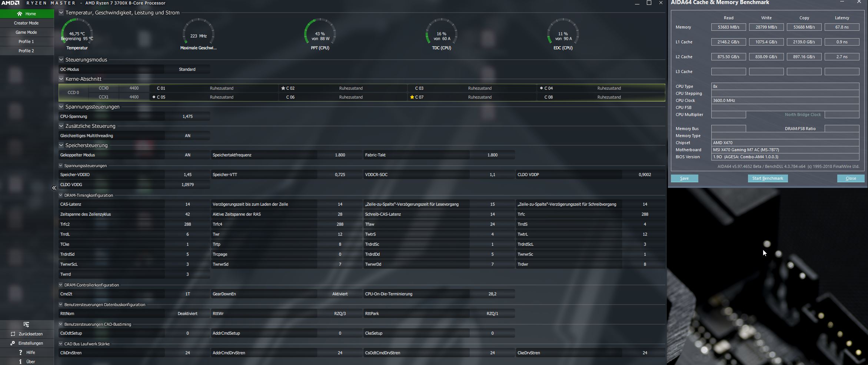Click Speichertaktfrequenz value 1.800

pyautogui.click(x=340, y=155)
